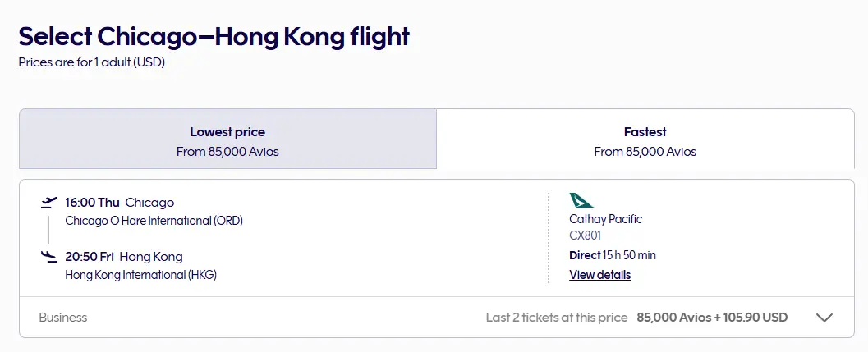Click Last 2 tickets at this price notice
The image size is (868, 352).
pos(557,318)
